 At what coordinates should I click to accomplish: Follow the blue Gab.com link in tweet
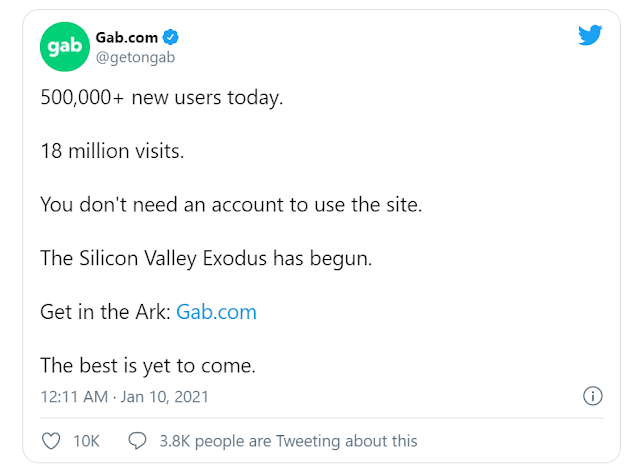pos(216,312)
